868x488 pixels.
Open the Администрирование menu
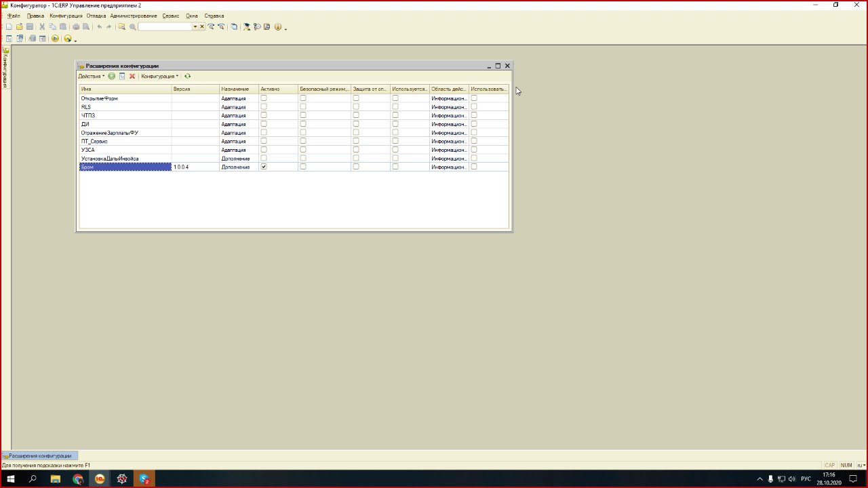[134, 16]
